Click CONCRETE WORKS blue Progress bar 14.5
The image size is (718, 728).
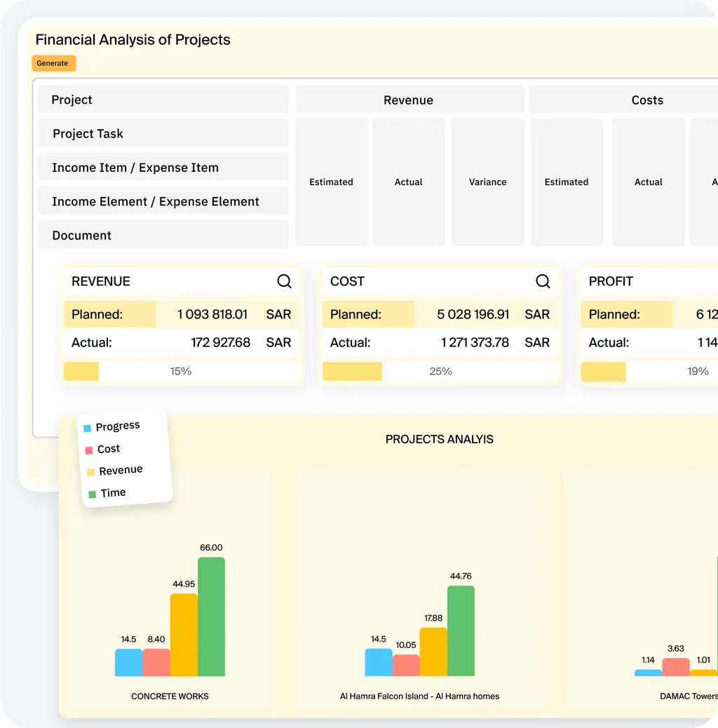[x=128, y=662]
